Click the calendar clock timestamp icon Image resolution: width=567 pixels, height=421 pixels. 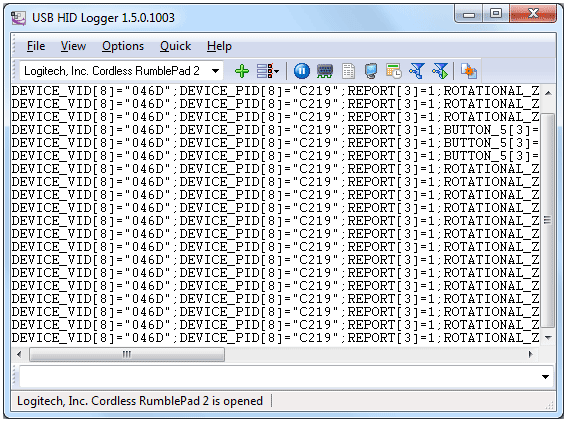click(x=394, y=71)
